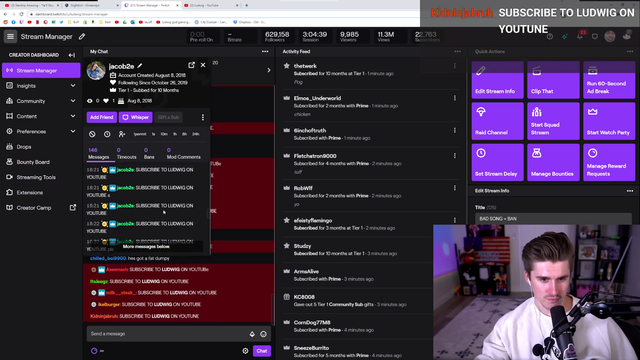Open the bits icon in chat input
Viewport: 640px width, 360px height.
pos(252,334)
